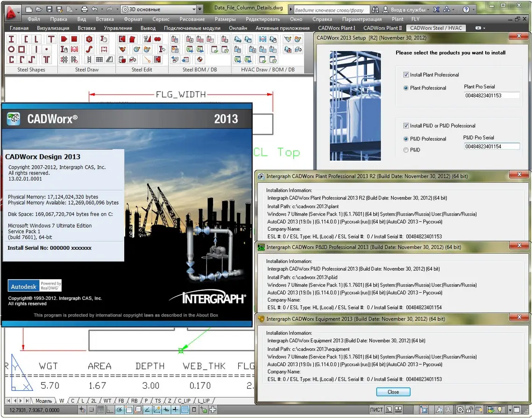Go to the first layout tab arrow
532x418 pixels.
(x=9, y=401)
